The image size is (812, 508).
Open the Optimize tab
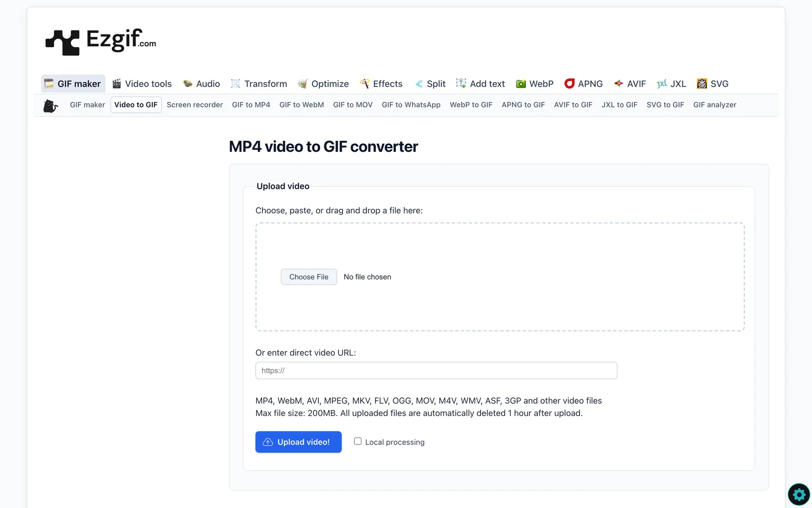click(x=323, y=84)
